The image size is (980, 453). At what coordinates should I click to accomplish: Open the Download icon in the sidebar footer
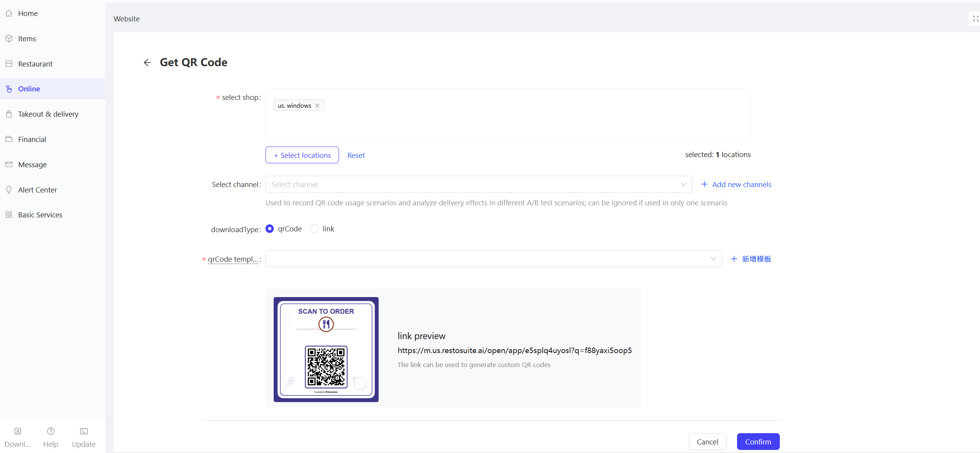pyautogui.click(x=18, y=431)
